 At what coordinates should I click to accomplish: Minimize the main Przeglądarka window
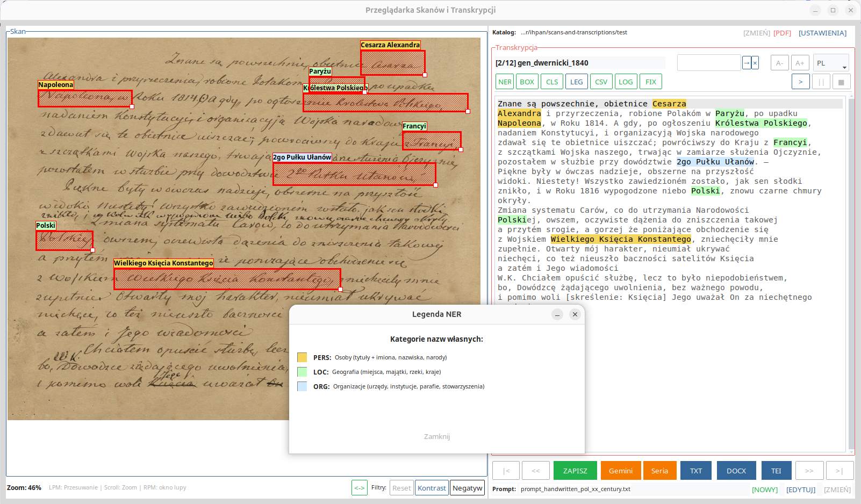(x=815, y=10)
